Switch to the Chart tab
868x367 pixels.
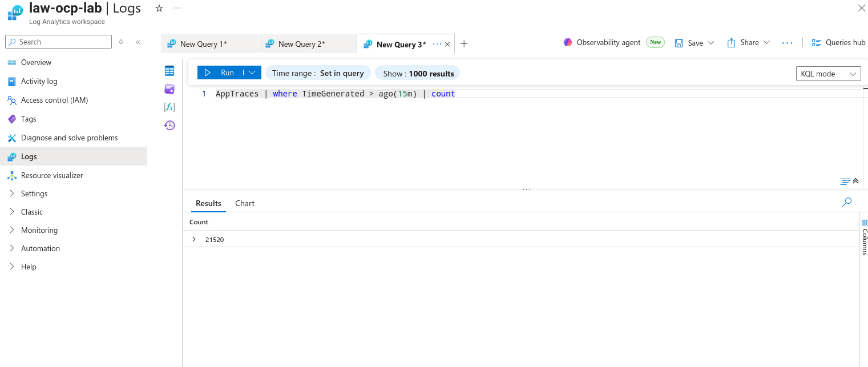(245, 203)
